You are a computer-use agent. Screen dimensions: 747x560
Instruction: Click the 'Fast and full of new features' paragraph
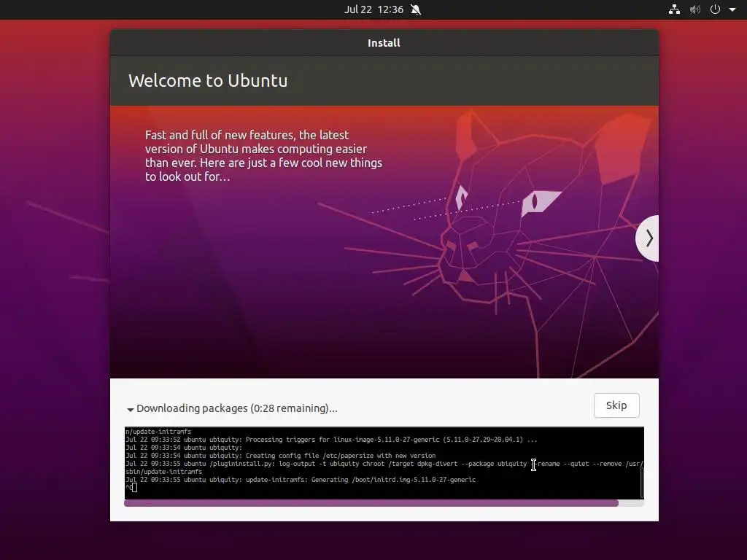pyautogui.click(x=263, y=156)
